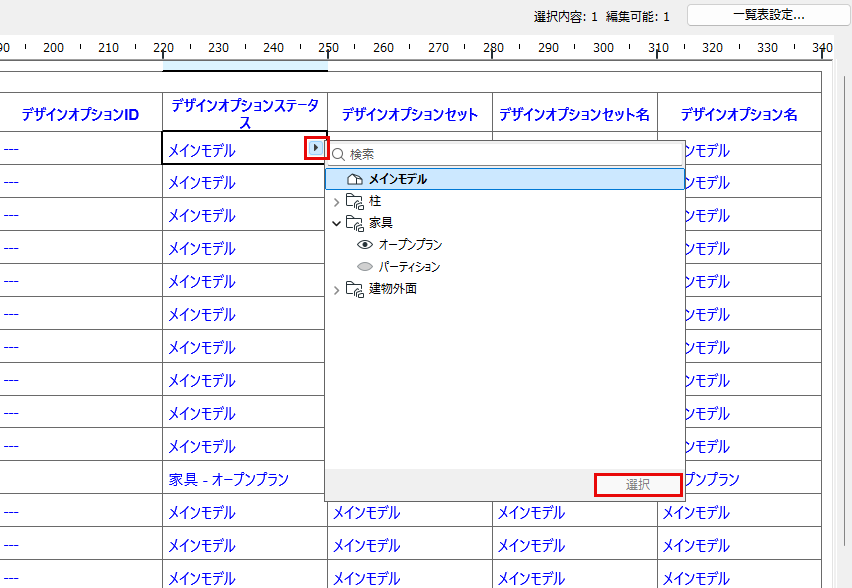Click the 家具 folder icon
The width and height of the screenshot is (852, 588).
[x=355, y=223]
